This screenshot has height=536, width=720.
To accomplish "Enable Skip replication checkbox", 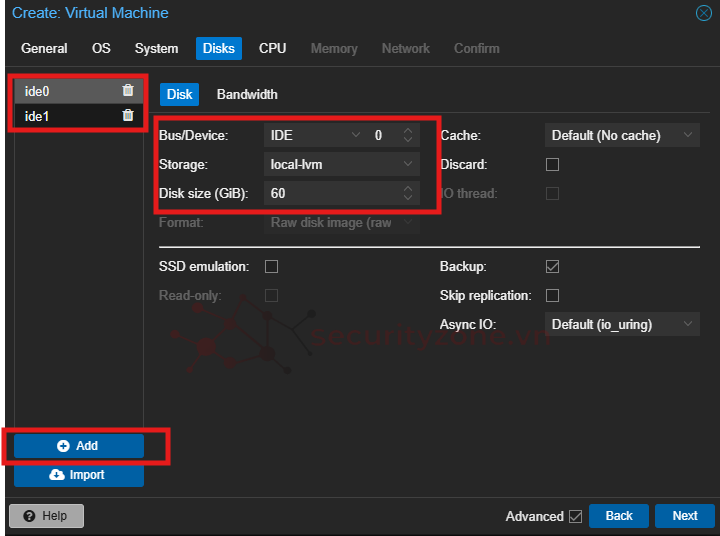I will point(552,295).
